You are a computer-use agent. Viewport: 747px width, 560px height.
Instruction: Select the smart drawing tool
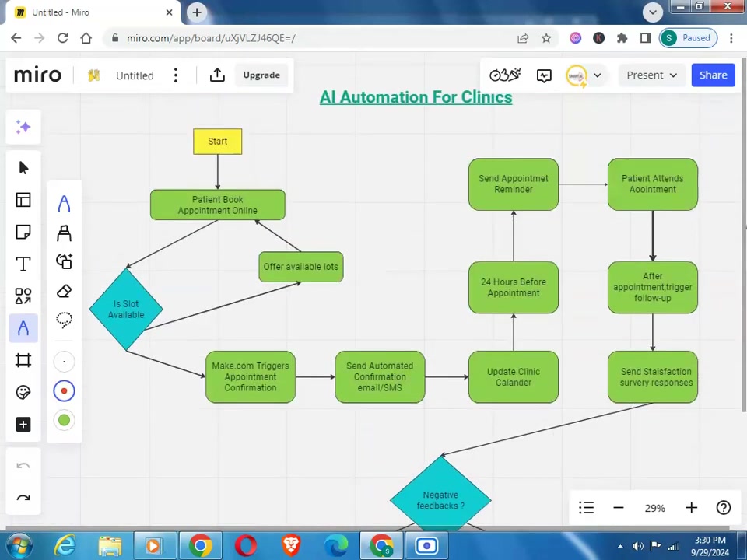65,261
